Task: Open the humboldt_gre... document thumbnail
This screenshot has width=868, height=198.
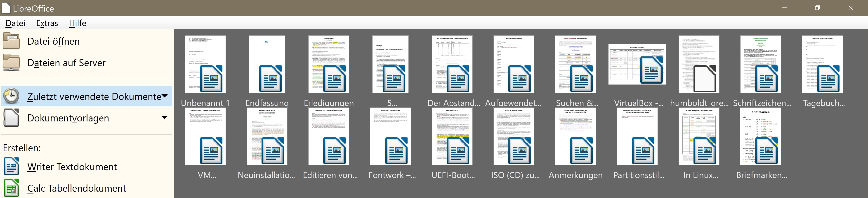Action: click(699, 64)
